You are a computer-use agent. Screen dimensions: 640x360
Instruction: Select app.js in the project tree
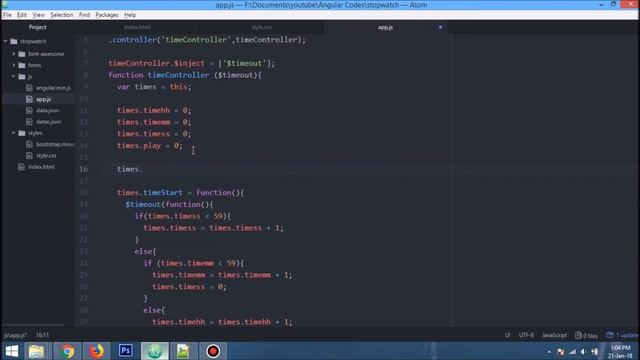(x=43, y=99)
